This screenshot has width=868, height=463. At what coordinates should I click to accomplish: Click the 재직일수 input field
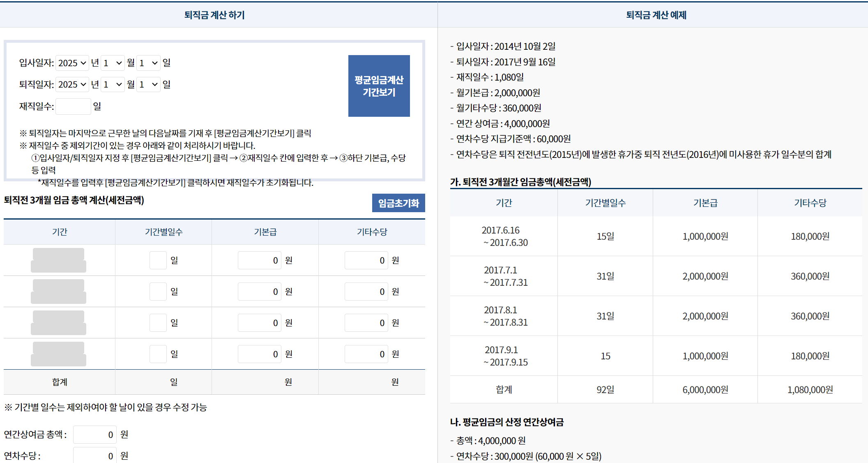click(73, 106)
